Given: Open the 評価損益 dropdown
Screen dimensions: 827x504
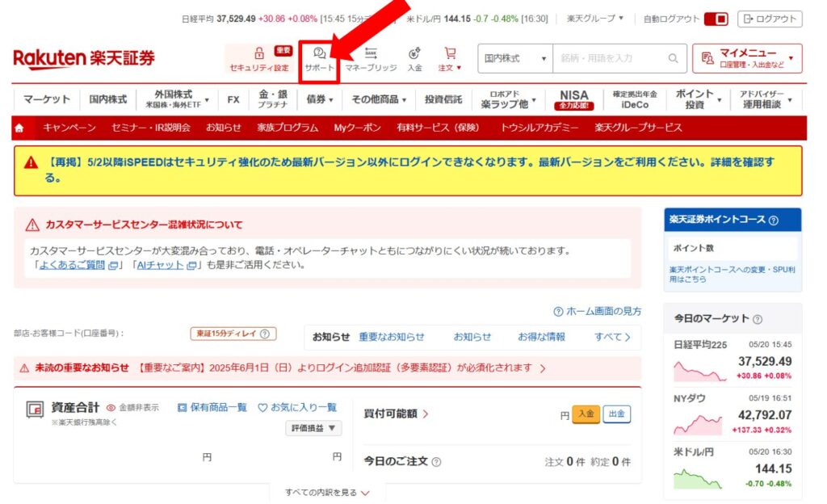Looking at the screenshot, I should click(313, 428).
